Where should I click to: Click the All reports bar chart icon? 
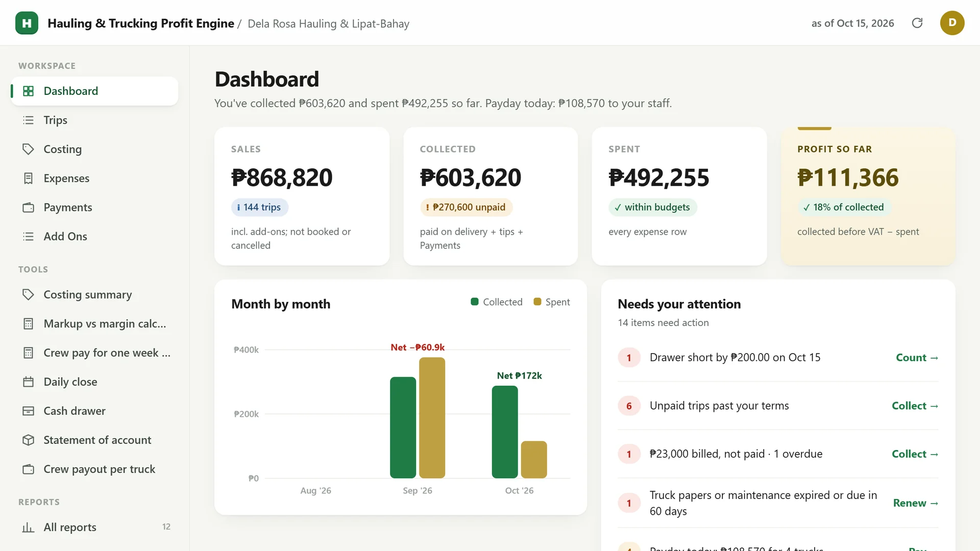[29, 527]
